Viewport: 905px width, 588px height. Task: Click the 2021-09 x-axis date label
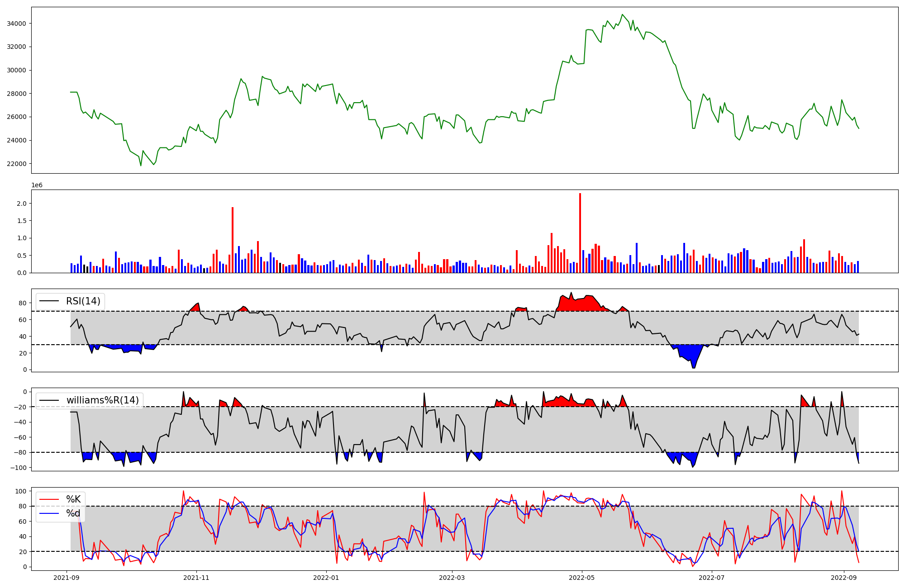[67, 578]
